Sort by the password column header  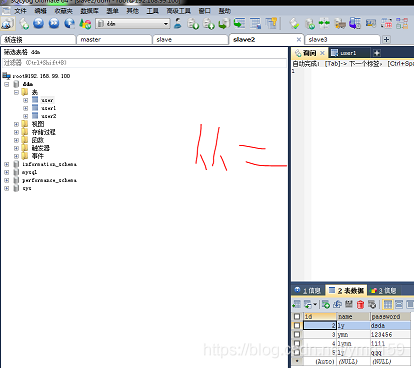(390, 316)
